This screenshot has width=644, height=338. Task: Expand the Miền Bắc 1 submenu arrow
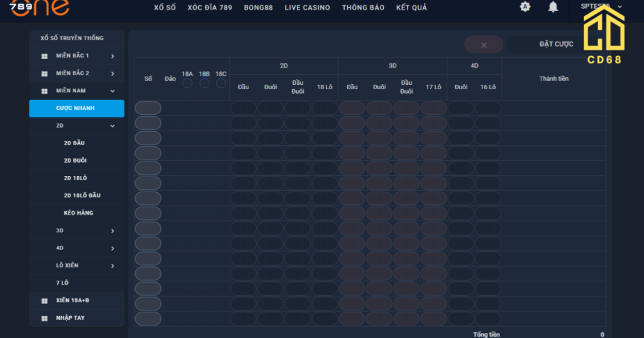113,56
